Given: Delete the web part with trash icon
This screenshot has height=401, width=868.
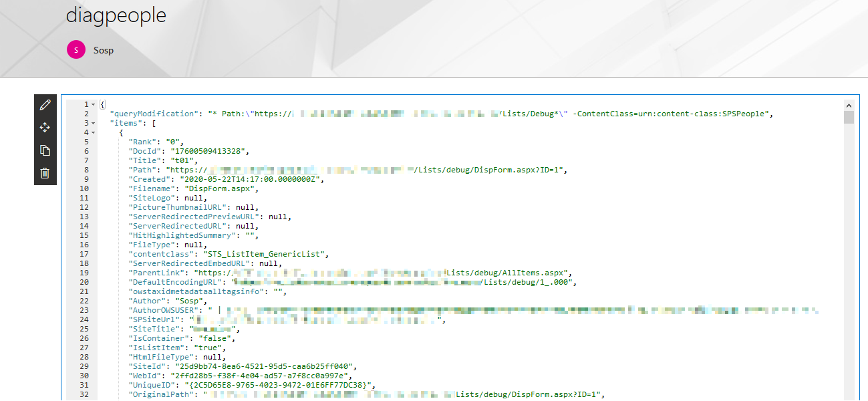Looking at the screenshot, I should (x=45, y=173).
